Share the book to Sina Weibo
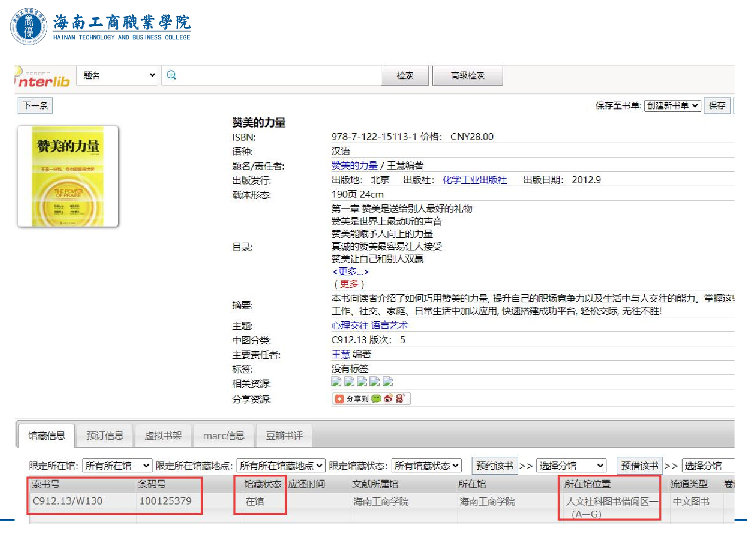 point(388,399)
